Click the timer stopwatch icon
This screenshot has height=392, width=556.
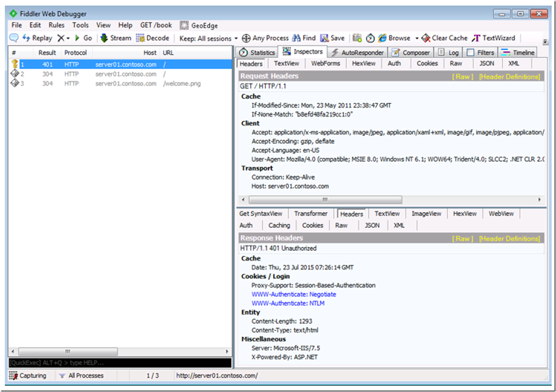pyautogui.click(x=370, y=38)
